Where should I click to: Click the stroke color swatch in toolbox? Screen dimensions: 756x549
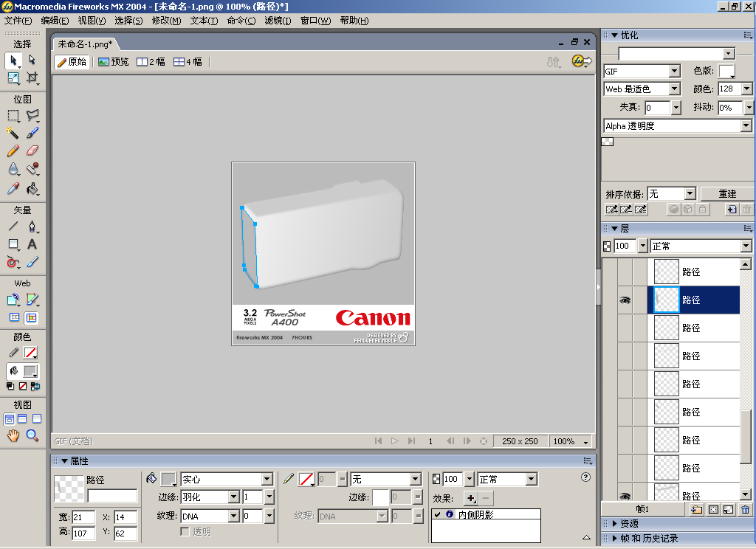pos(31,353)
